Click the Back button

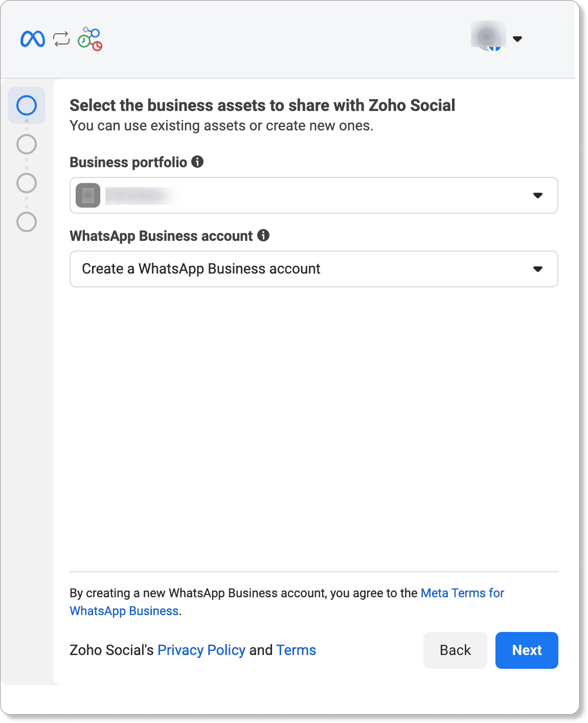[x=455, y=650]
